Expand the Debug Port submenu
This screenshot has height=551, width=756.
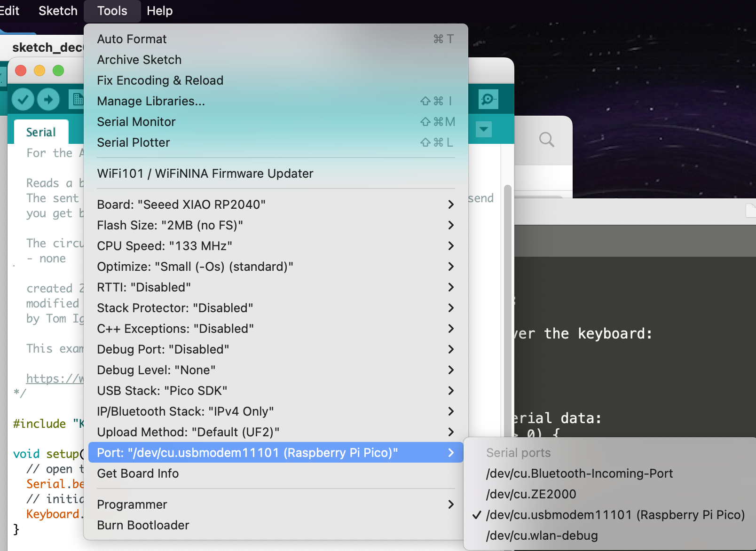click(x=276, y=349)
